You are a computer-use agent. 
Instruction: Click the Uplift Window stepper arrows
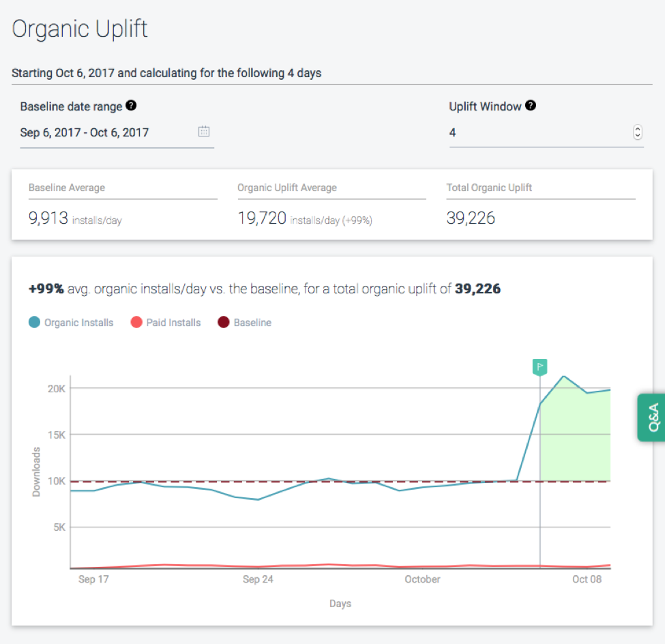(x=637, y=132)
